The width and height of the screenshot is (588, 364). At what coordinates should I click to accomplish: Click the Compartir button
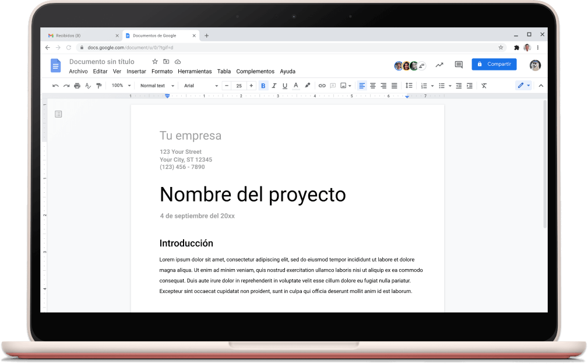[x=494, y=64]
